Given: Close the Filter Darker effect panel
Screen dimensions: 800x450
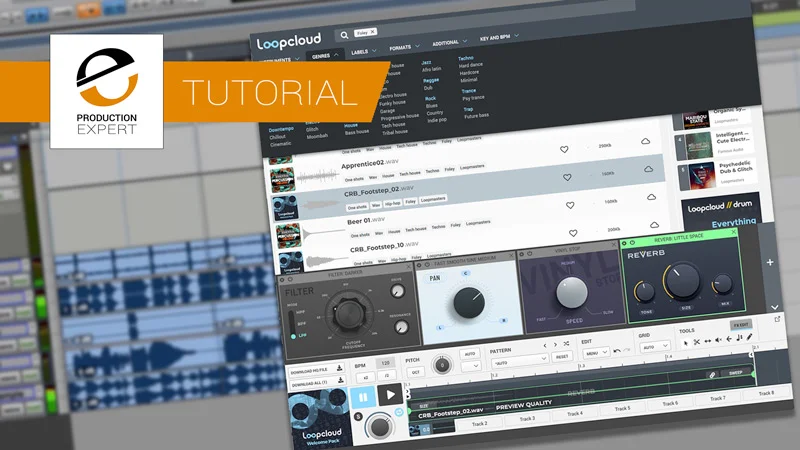Looking at the screenshot, I should click(x=409, y=266).
